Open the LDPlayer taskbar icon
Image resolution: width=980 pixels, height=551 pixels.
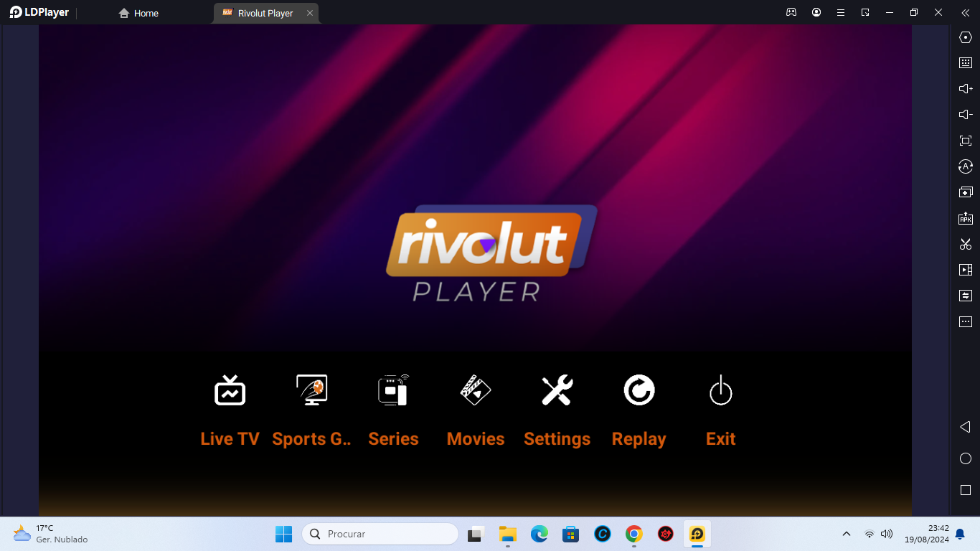pyautogui.click(x=697, y=534)
